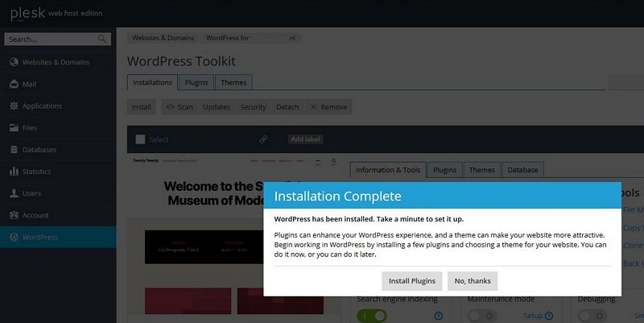Switch to the Installations tab
The height and width of the screenshot is (323, 644).
[x=152, y=82]
